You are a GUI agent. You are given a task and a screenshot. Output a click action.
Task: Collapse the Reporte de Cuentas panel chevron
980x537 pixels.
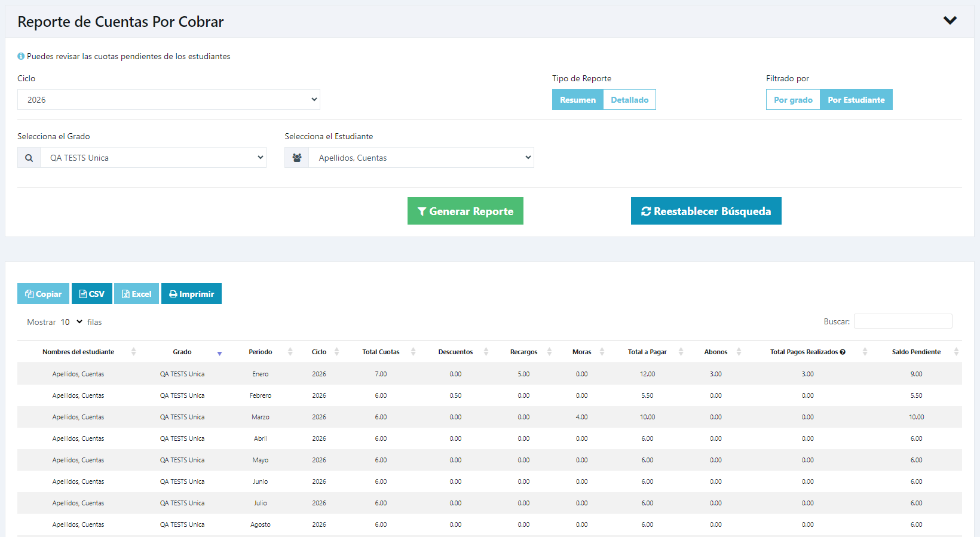tap(950, 21)
